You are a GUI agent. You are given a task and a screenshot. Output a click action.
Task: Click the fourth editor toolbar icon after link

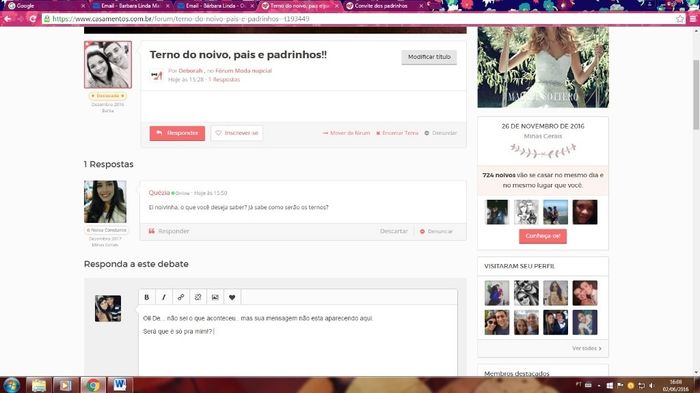[x=198, y=297]
